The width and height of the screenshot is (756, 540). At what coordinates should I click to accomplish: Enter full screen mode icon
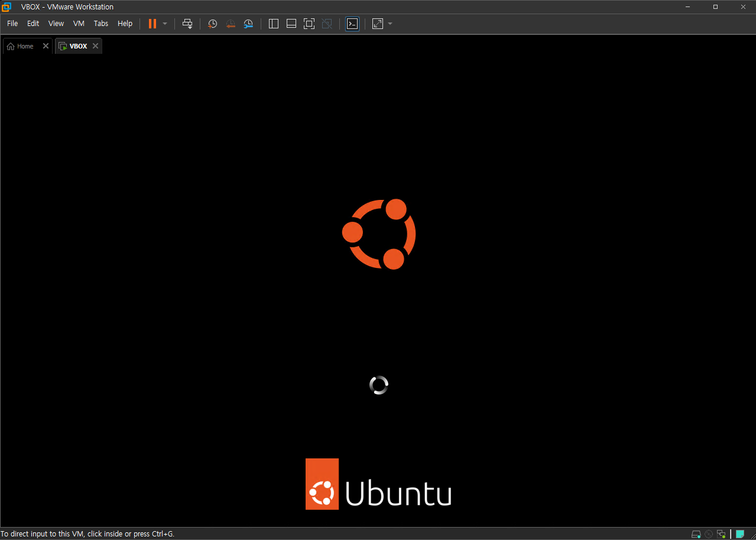click(x=309, y=24)
